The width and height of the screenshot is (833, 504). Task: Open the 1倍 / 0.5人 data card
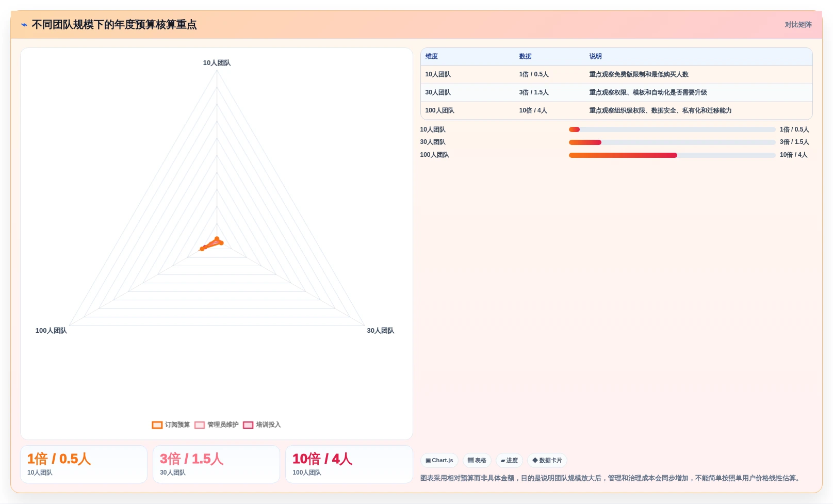[84, 464]
